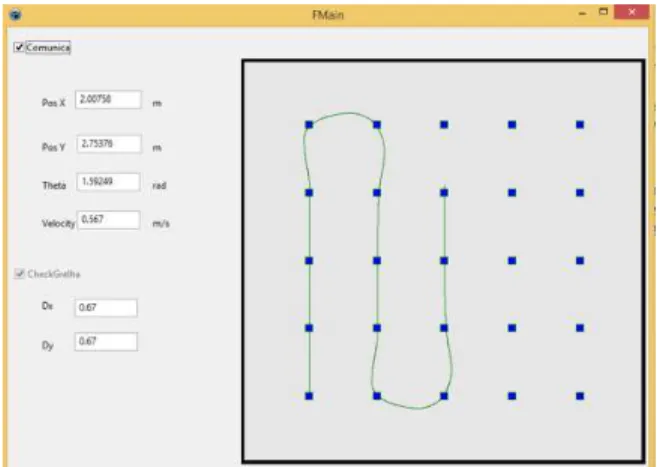Click the Pos Y input field
The image size is (657, 467).
109,144
